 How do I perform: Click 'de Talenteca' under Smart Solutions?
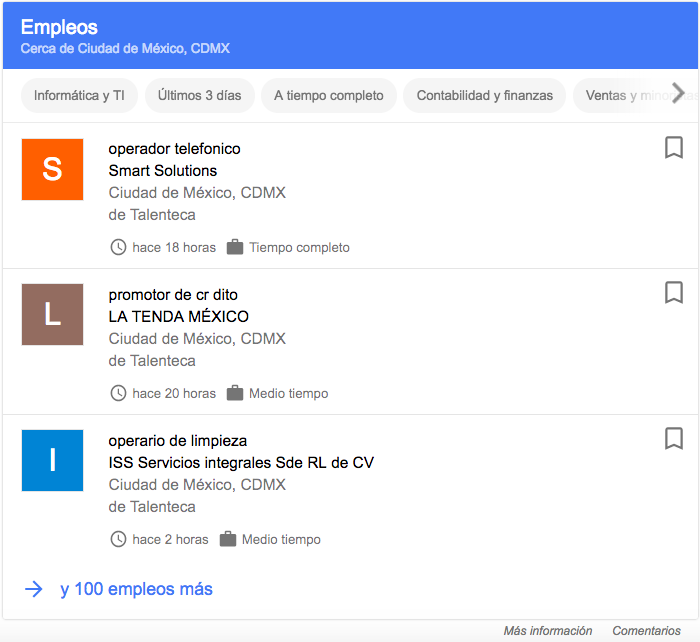[x=152, y=215]
